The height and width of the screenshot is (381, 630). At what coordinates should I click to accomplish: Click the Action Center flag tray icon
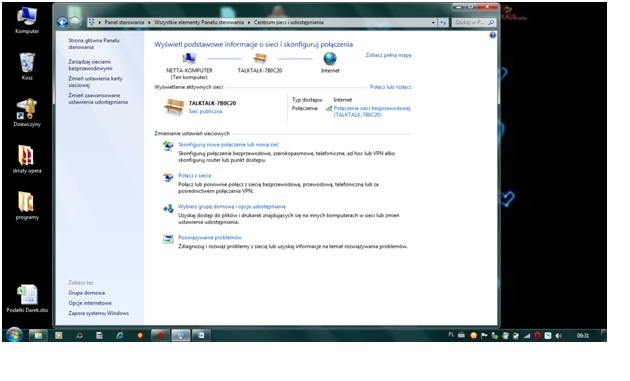pyautogui.click(x=484, y=336)
